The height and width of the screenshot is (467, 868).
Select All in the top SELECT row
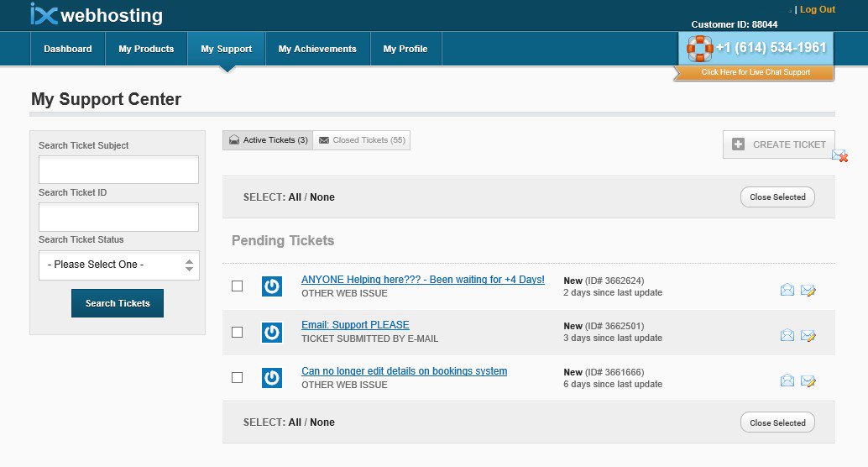(x=295, y=197)
